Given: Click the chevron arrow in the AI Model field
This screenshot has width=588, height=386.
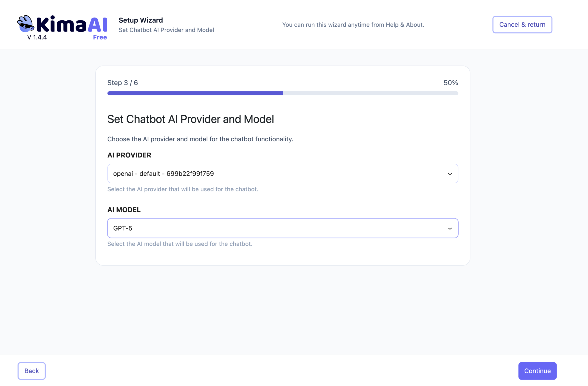Looking at the screenshot, I should [x=450, y=228].
